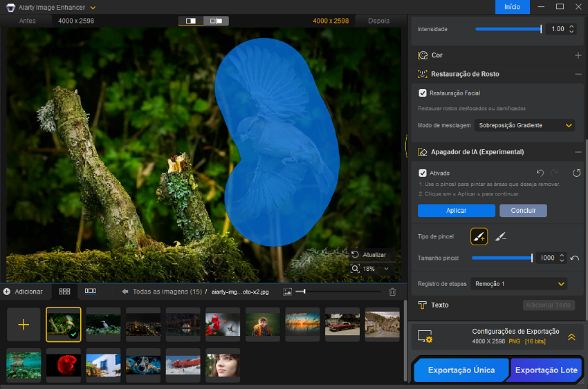Select the sunset lake thumbnail
The width and height of the screenshot is (588, 389).
pyautogui.click(x=302, y=324)
